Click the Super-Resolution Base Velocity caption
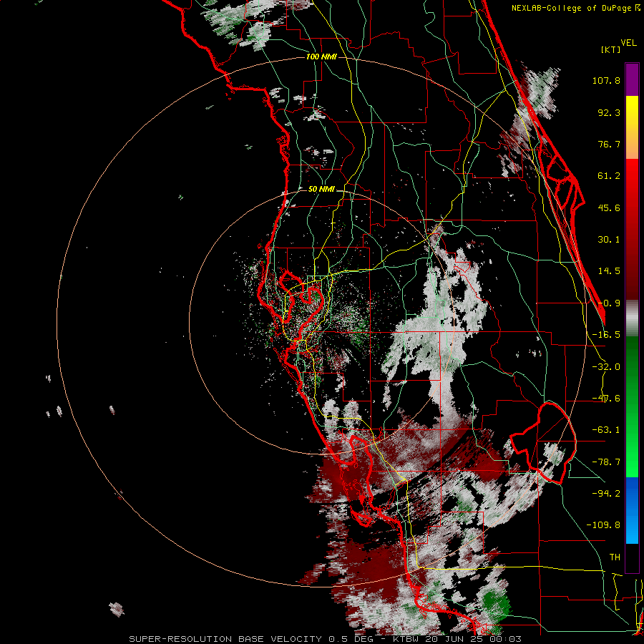 pos(326,639)
